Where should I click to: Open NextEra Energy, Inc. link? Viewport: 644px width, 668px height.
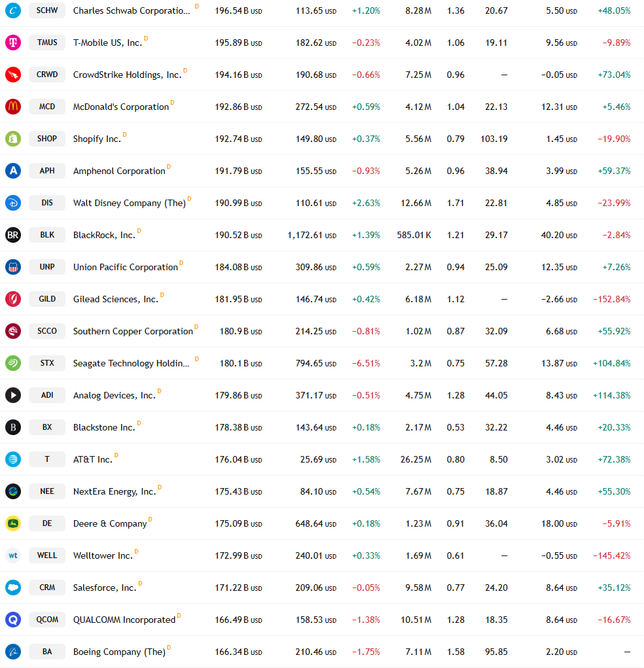115,491
